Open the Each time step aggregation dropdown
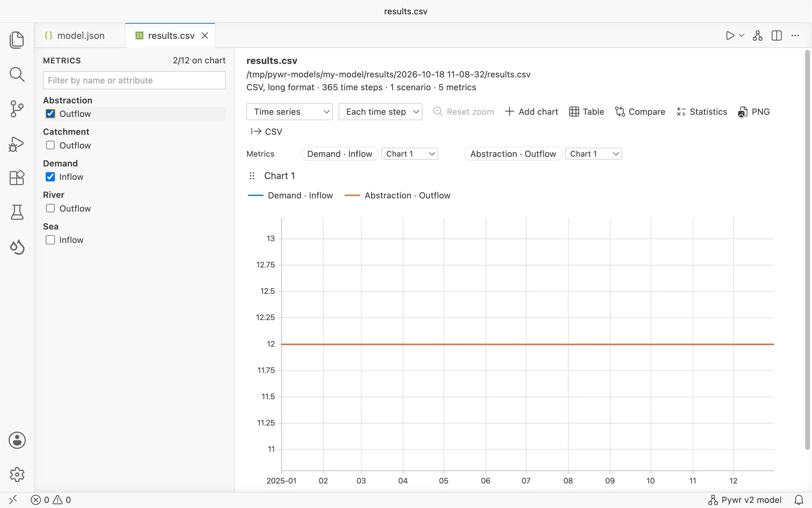The height and width of the screenshot is (508, 812). (x=380, y=111)
